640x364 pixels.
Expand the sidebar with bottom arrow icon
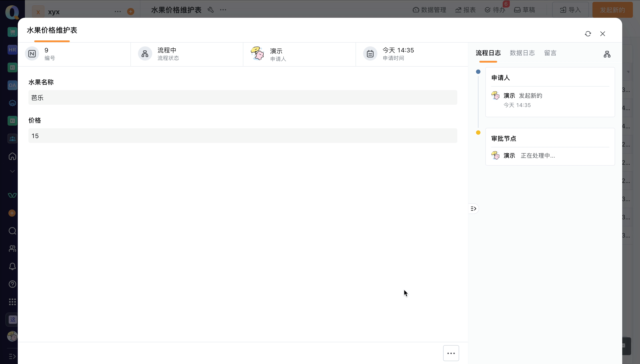click(x=12, y=356)
